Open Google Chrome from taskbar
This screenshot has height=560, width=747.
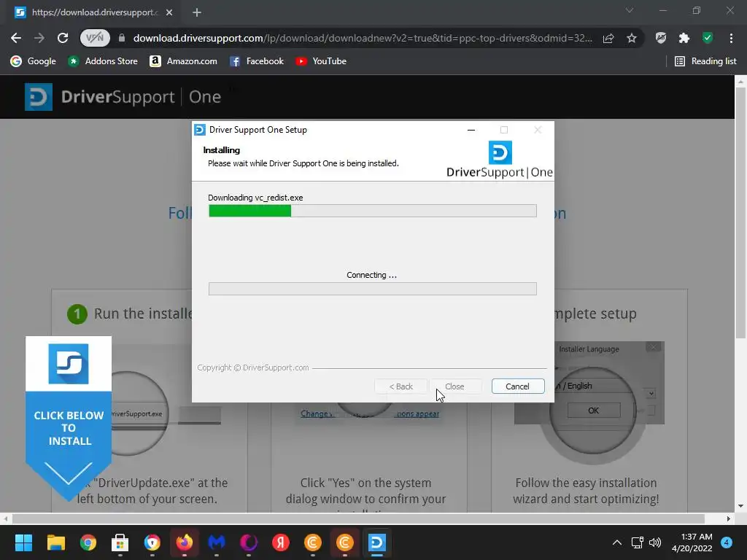click(88, 542)
